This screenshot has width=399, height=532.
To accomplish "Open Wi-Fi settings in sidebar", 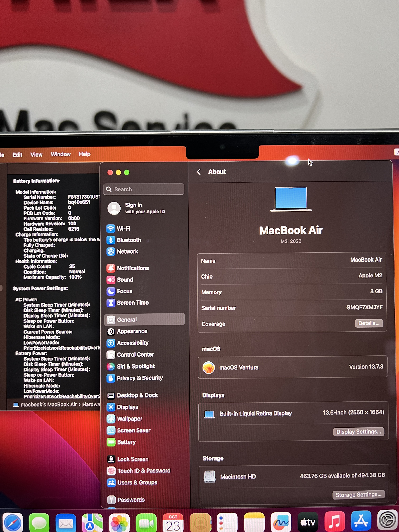I will (x=123, y=229).
